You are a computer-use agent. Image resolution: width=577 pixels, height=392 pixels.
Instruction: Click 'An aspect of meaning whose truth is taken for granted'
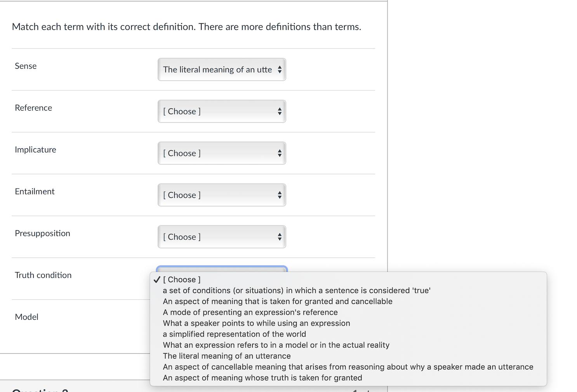click(x=262, y=378)
